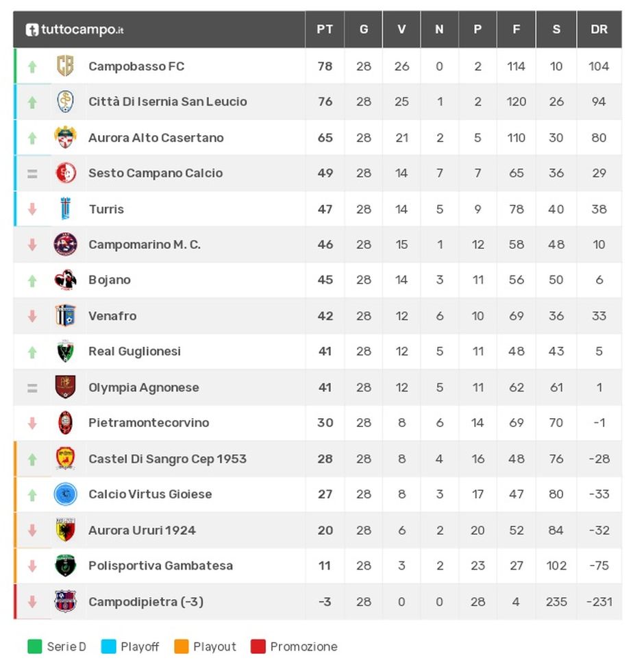Sort standings by the DR column header
This screenshot has height=667, width=644.
click(599, 29)
